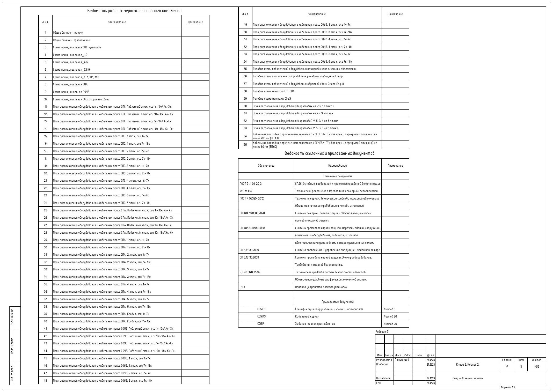
Task: Click 'Прилагаемые документы' subheading
Action: click(338, 302)
